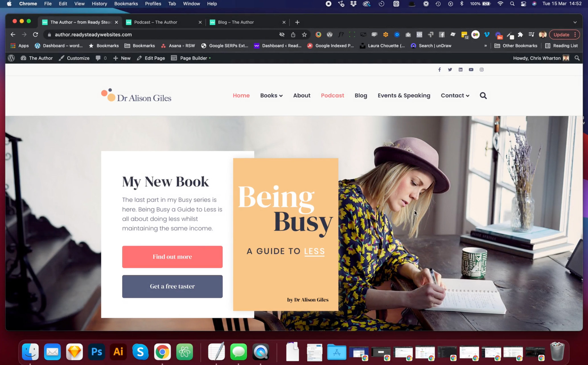Click the Find out more button
Image resolution: width=588 pixels, height=365 pixels.
[x=172, y=257]
